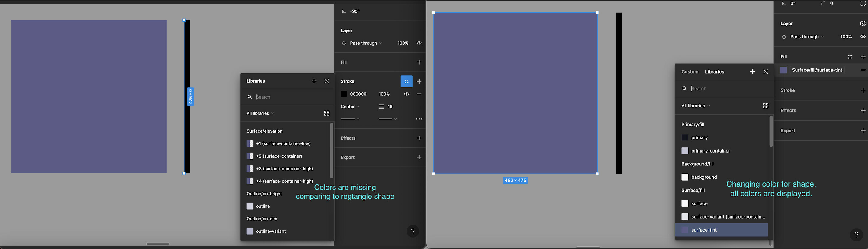The width and height of the screenshot is (868, 249).
Task: Close the left Libraries popup
Action: coord(326,81)
